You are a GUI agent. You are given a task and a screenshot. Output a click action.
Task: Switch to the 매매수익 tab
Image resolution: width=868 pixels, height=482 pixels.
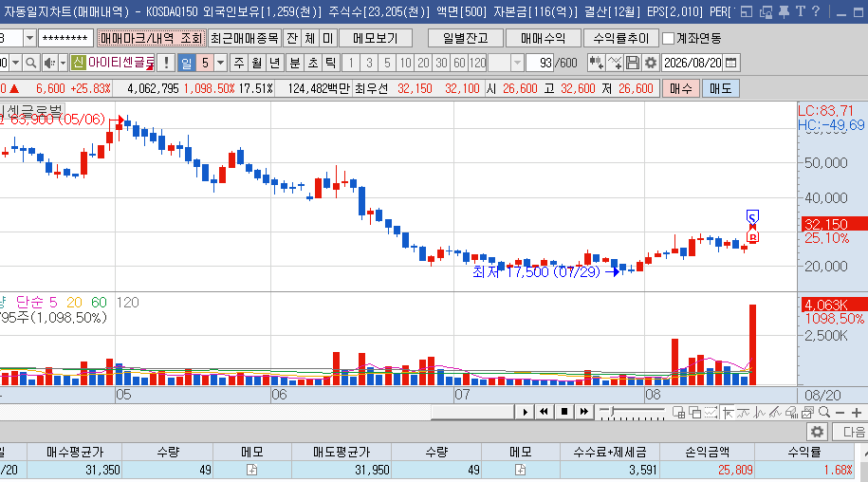click(543, 38)
